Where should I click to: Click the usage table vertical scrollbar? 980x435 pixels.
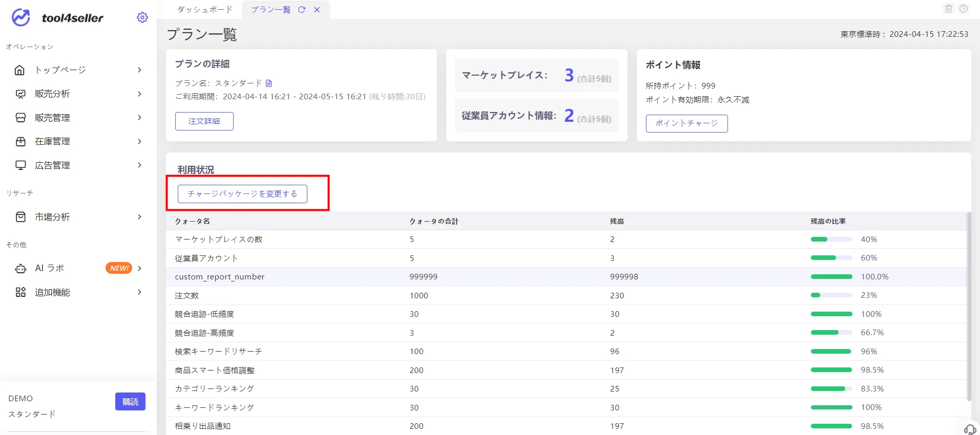(968, 306)
